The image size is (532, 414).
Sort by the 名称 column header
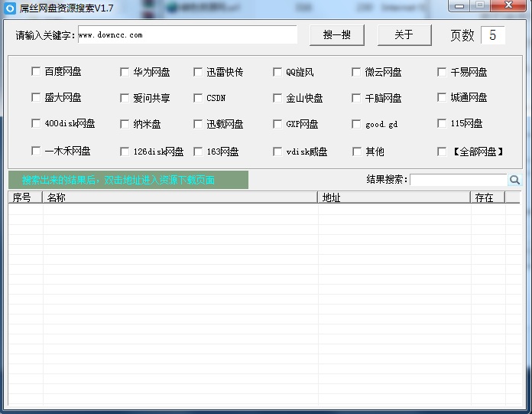tap(180, 197)
